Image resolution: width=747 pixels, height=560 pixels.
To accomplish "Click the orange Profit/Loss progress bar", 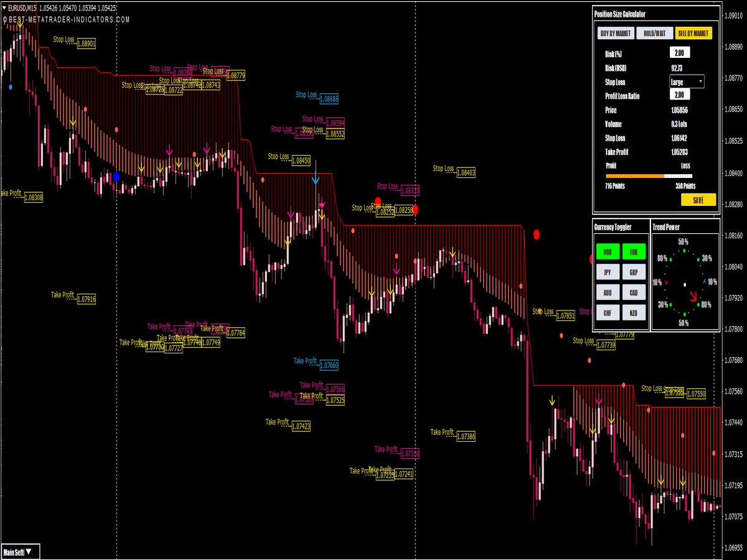I will [635, 177].
